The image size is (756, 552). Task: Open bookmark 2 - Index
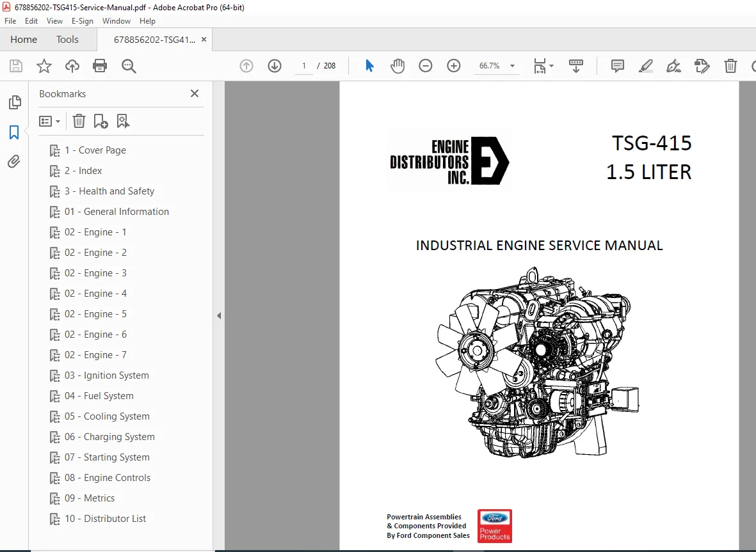click(83, 171)
